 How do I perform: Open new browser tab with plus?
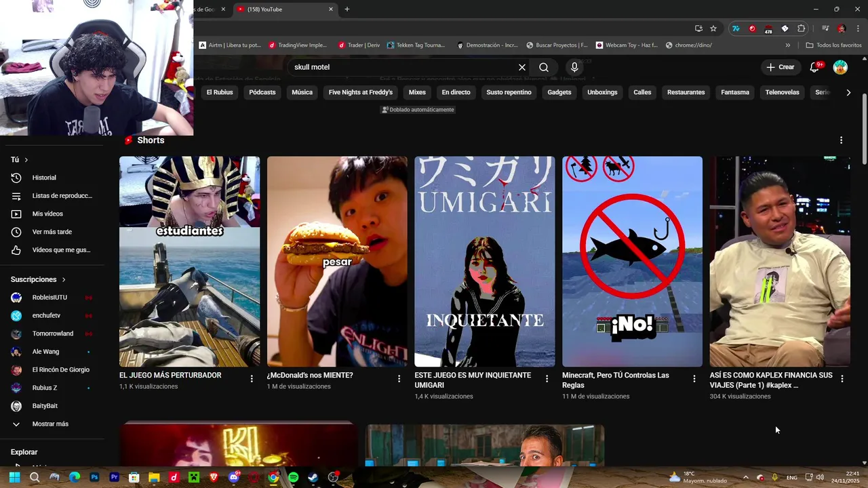click(347, 9)
